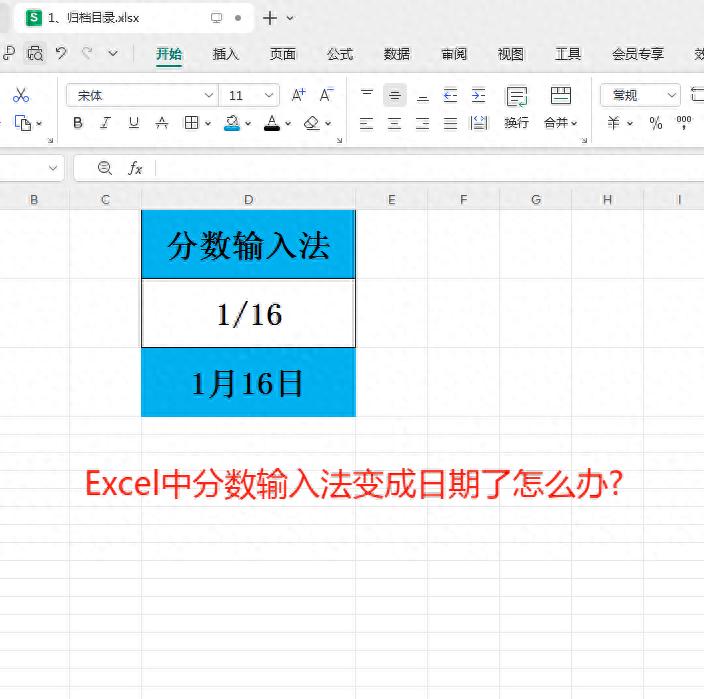Open the name box dropdown arrow
704x699 pixels.
click(x=53, y=168)
